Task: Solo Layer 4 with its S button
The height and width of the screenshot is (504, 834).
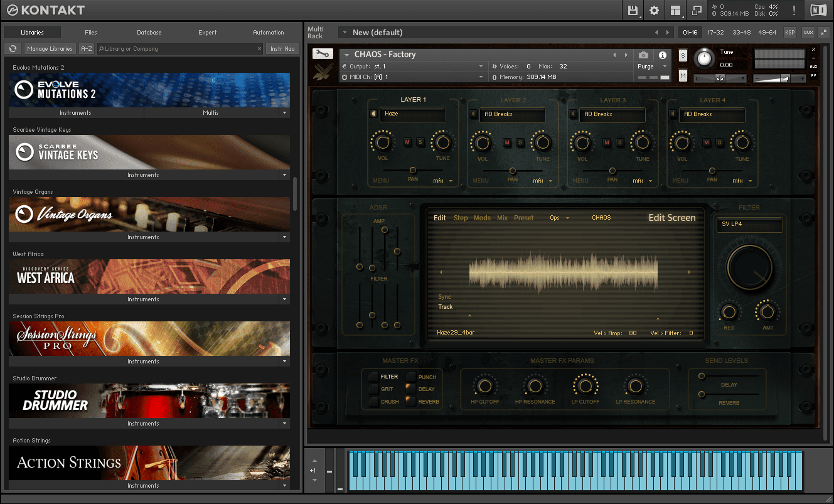Action: (x=719, y=142)
